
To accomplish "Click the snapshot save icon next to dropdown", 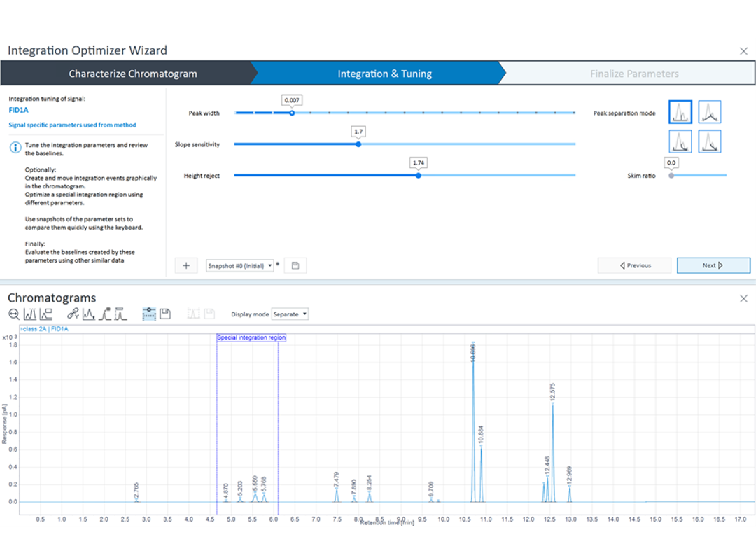I will click(295, 265).
